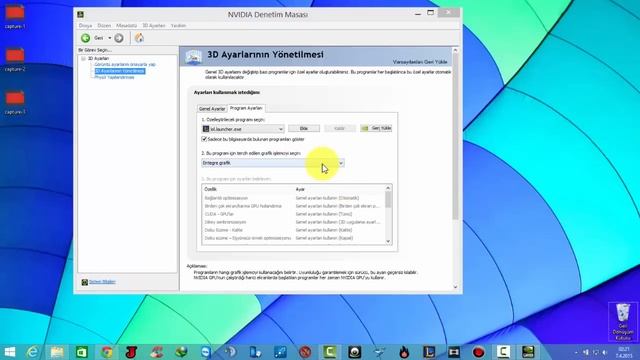This screenshot has height=360, width=640.
Task: Open capture-3 desktop icon
Action: (15, 102)
